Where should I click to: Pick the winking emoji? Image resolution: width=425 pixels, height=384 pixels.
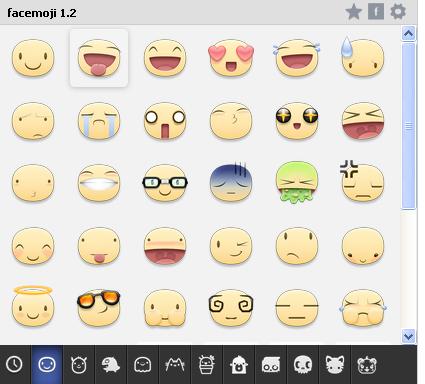[x=231, y=246]
